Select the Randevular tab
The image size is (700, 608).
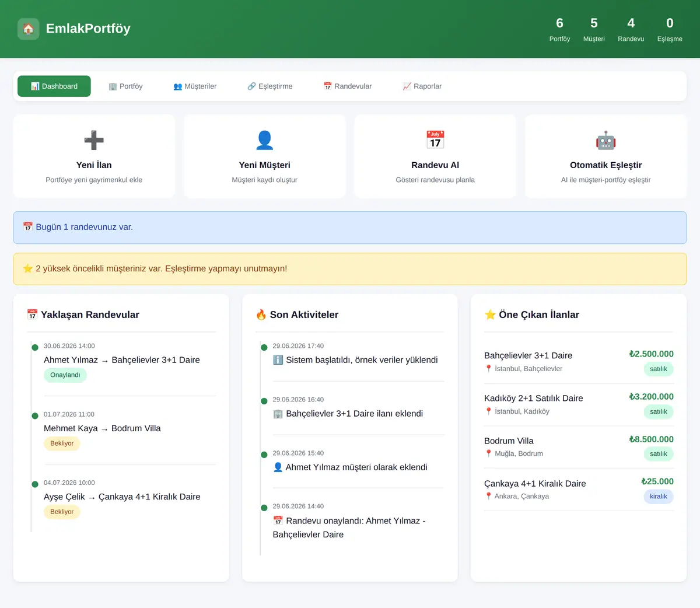[348, 86]
